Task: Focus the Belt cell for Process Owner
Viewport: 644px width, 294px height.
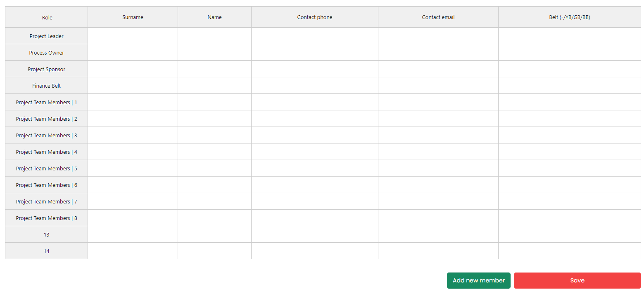Action: point(570,53)
